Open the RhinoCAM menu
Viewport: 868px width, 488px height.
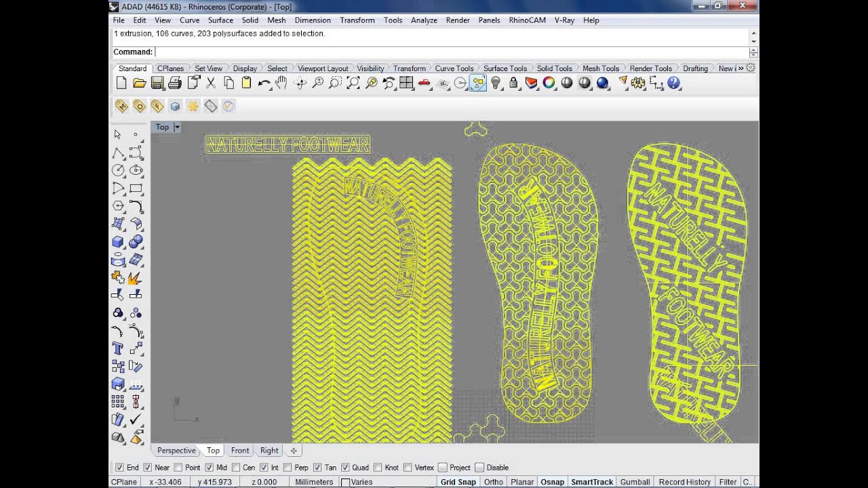pos(527,20)
